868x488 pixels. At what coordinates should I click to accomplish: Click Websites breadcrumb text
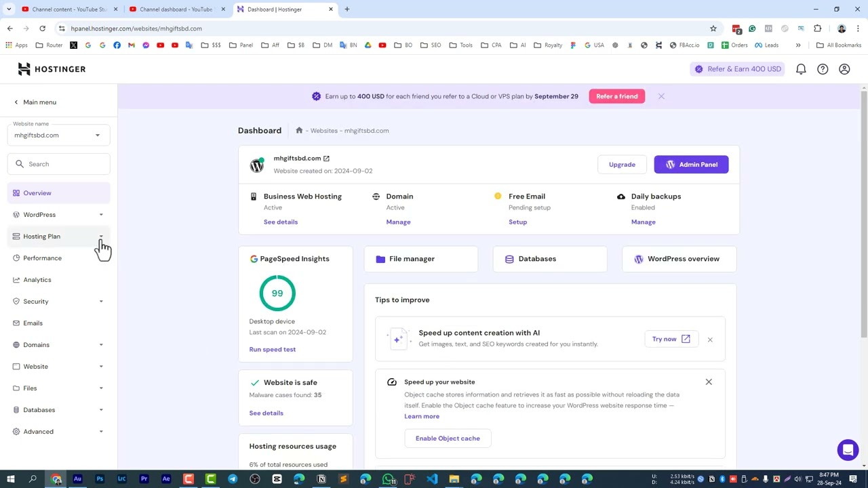323,131
